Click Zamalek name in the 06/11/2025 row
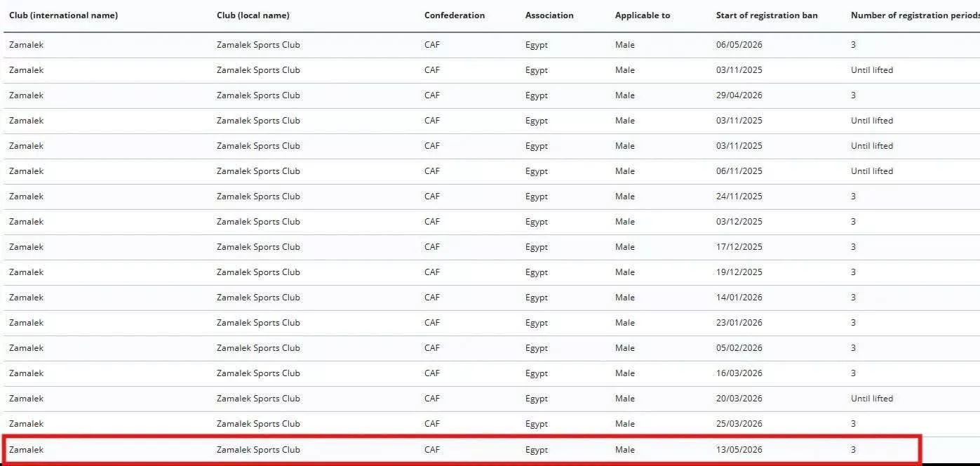The width and height of the screenshot is (980, 466). coord(26,171)
